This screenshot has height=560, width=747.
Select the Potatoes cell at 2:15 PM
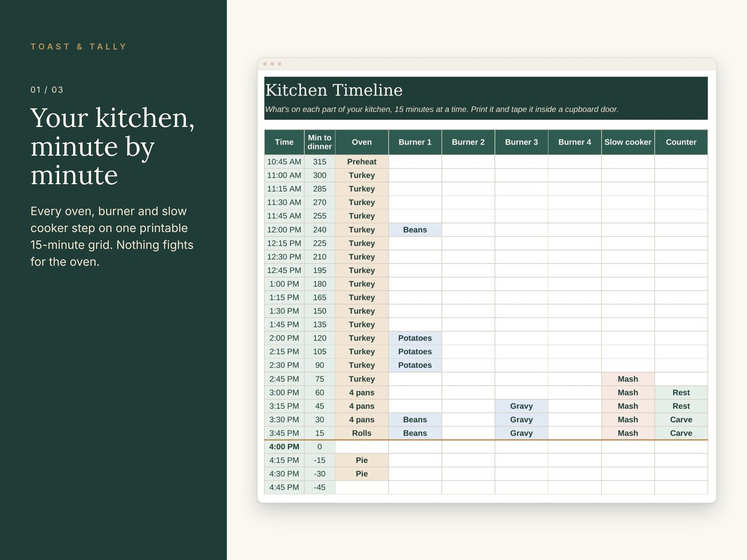[x=415, y=352]
